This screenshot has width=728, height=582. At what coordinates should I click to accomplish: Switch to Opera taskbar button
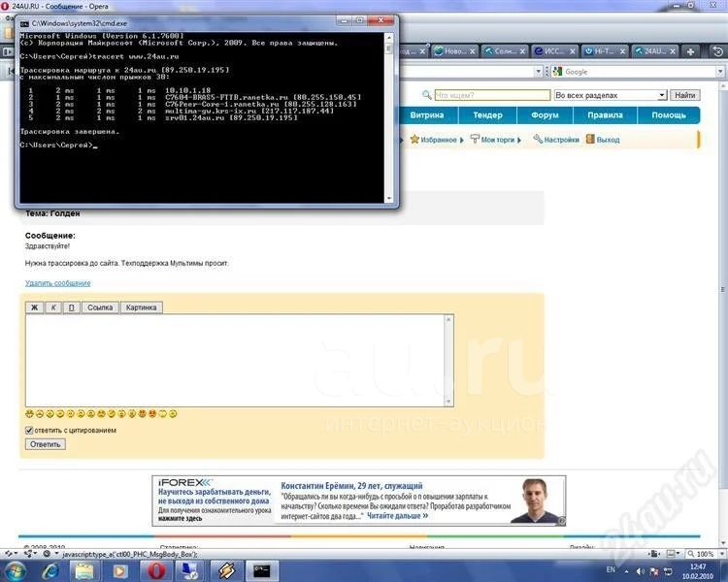(x=156, y=571)
